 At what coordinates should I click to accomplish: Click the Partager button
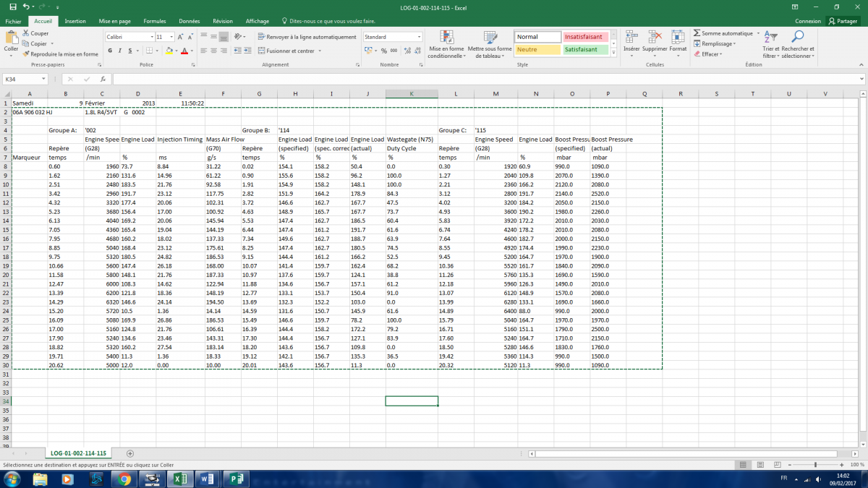842,22
